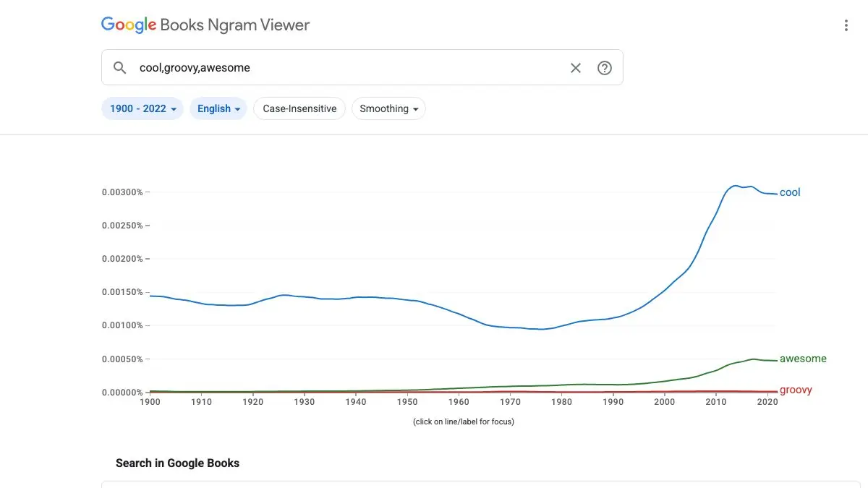Click the 1960 x-axis year label
The width and height of the screenshot is (868, 488).
tap(459, 402)
